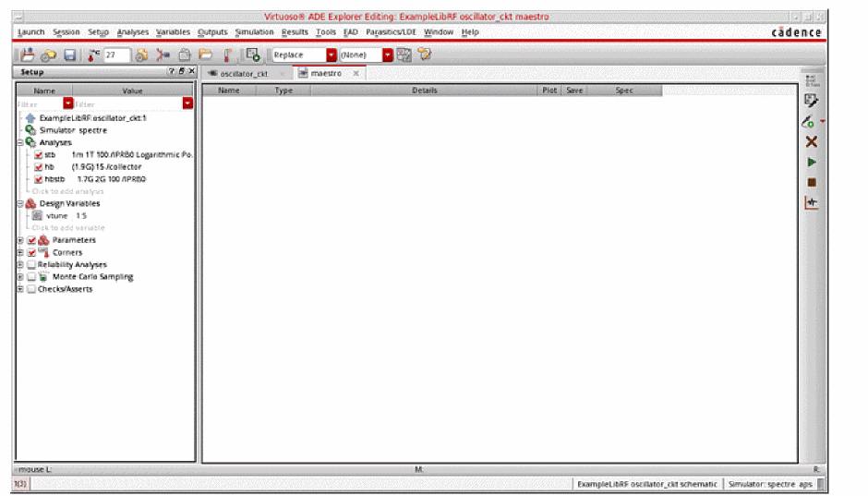Click the folder-with-gear toolbar icon
The image size is (868, 496).
[x=49, y=54]
